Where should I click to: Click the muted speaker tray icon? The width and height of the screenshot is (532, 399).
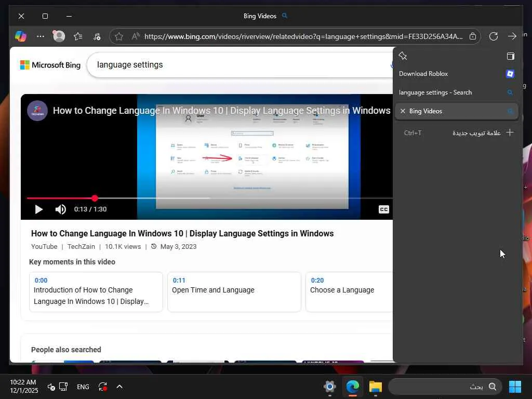51,387
